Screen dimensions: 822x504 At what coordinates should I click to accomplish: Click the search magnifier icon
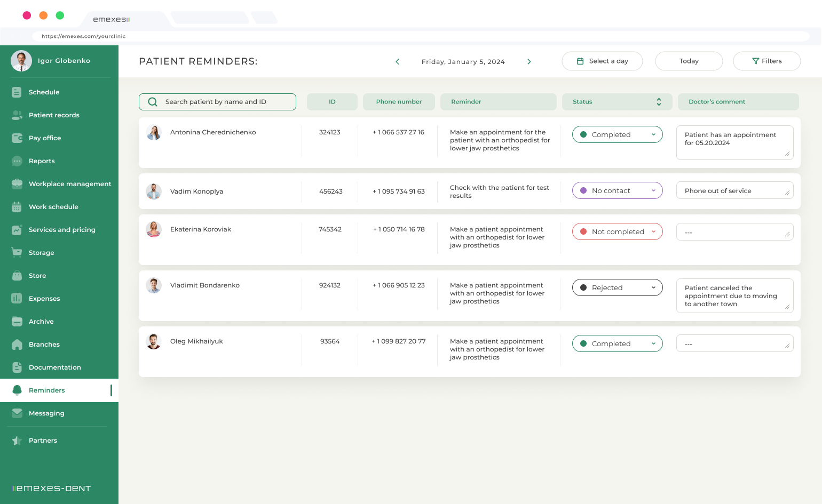coord(153,102)
